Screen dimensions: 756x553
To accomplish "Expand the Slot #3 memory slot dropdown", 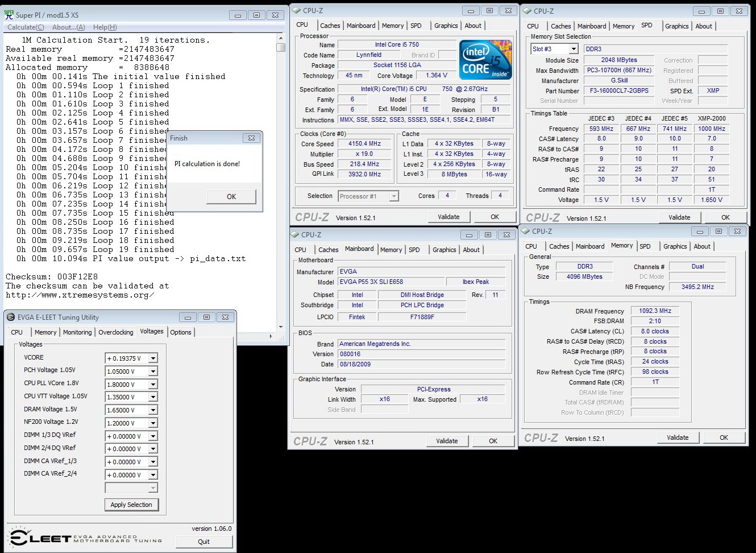I will coord(574,49).
